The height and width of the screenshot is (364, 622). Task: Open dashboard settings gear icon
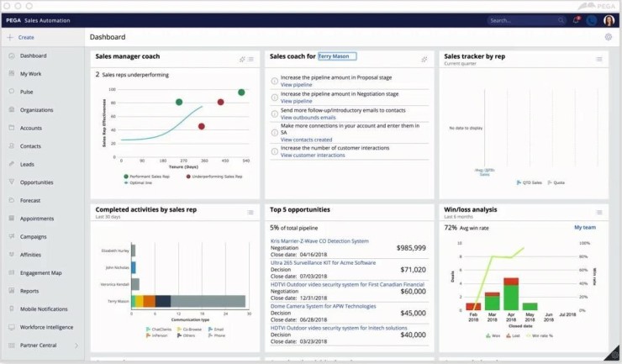point(609,37)
